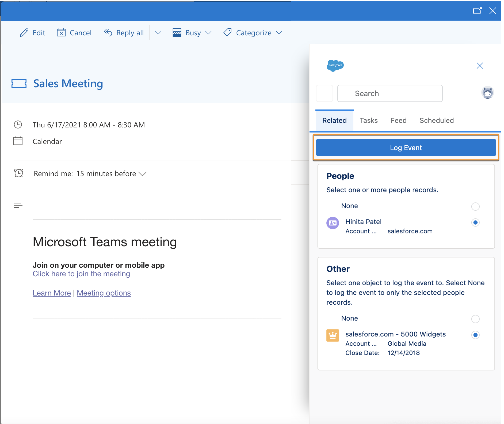This screenshot has height=424, width=504.
Task: Open the Scheduled tab
Action: point(436,120)
